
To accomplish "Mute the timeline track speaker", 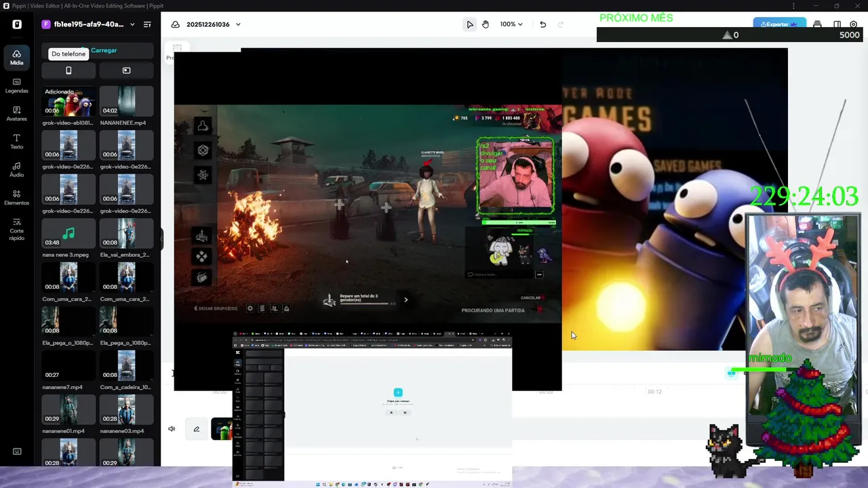I will pos(172,429).
